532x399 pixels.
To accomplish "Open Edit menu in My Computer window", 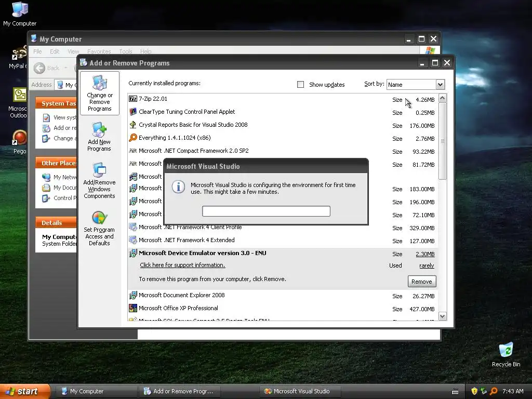I will click(54, 51).
